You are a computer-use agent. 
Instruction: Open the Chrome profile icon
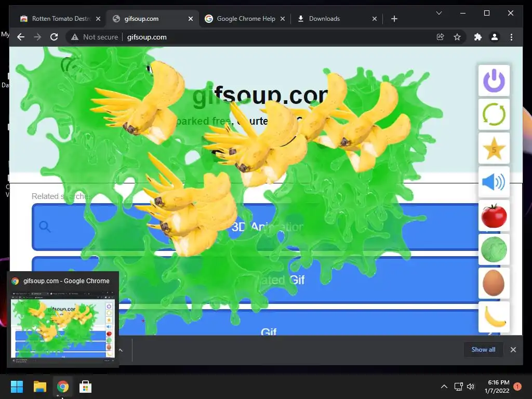pyautogui.click(x=495, y=37)
